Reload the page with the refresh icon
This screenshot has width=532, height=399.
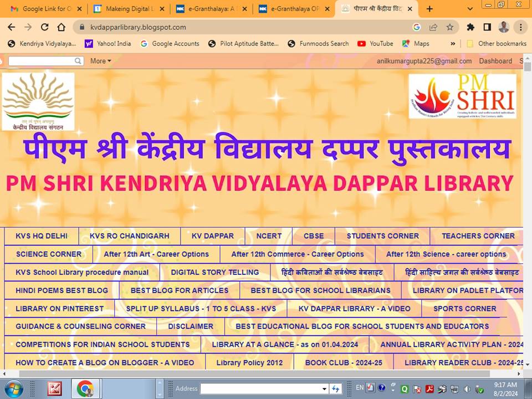point(45,27)
